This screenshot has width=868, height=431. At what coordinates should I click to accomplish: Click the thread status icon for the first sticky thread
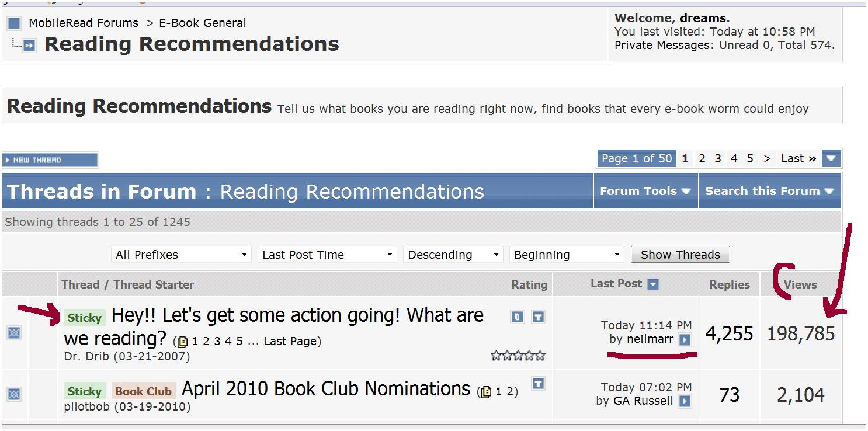pos(14,333)
